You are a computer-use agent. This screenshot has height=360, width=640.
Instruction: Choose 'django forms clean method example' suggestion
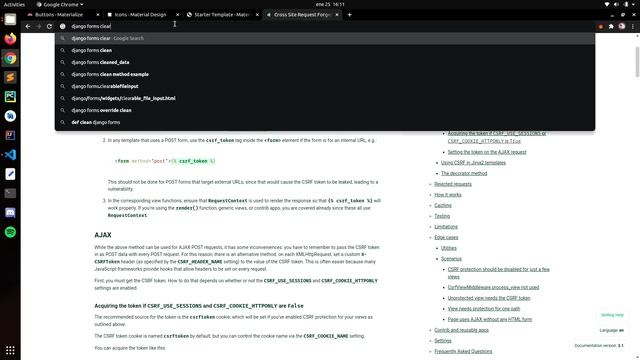325,74
